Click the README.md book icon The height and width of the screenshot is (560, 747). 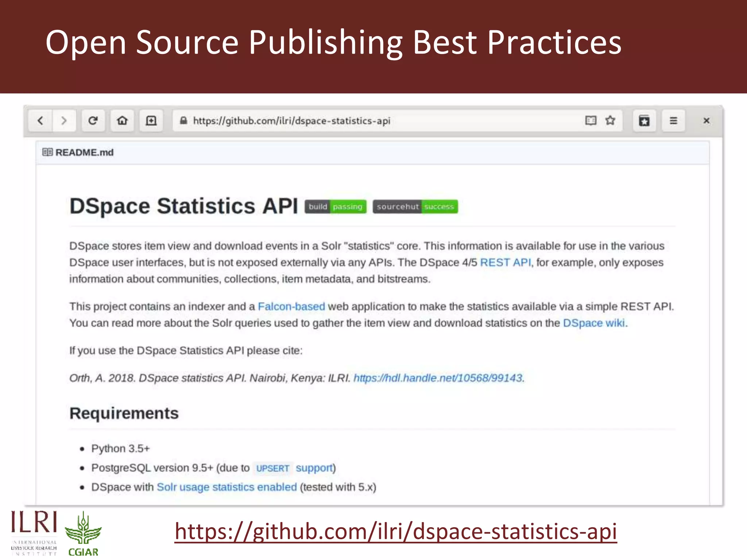[x=47, y=152]
